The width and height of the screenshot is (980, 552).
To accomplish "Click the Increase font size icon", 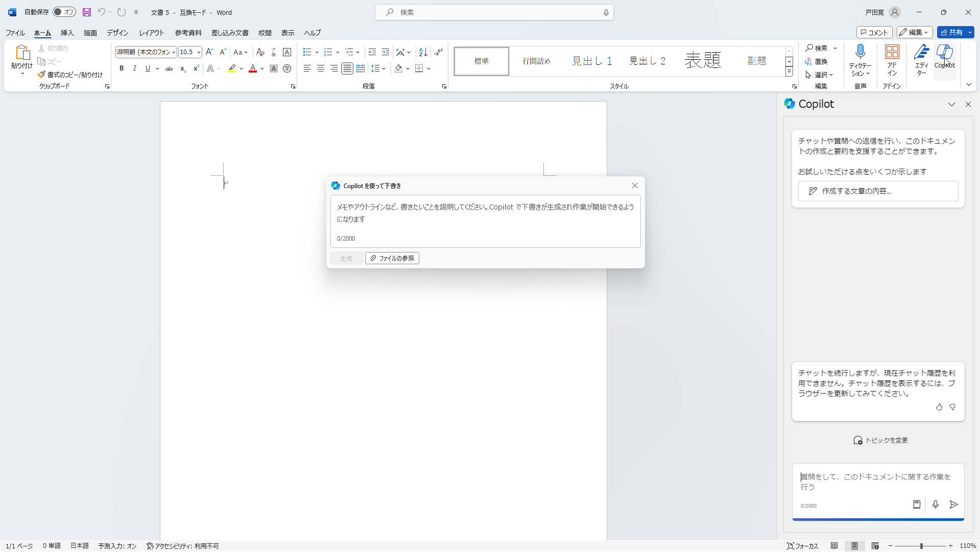I will point(209,52).
